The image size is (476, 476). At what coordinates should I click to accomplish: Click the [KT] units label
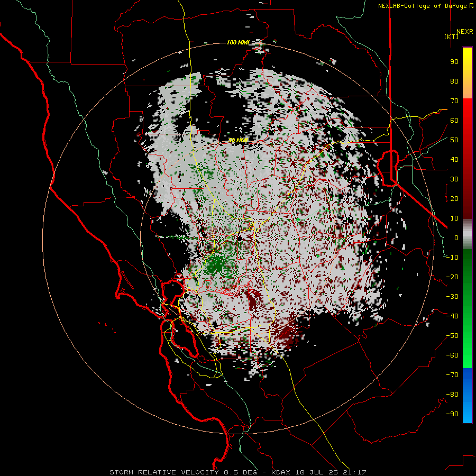tap(451, 36)
